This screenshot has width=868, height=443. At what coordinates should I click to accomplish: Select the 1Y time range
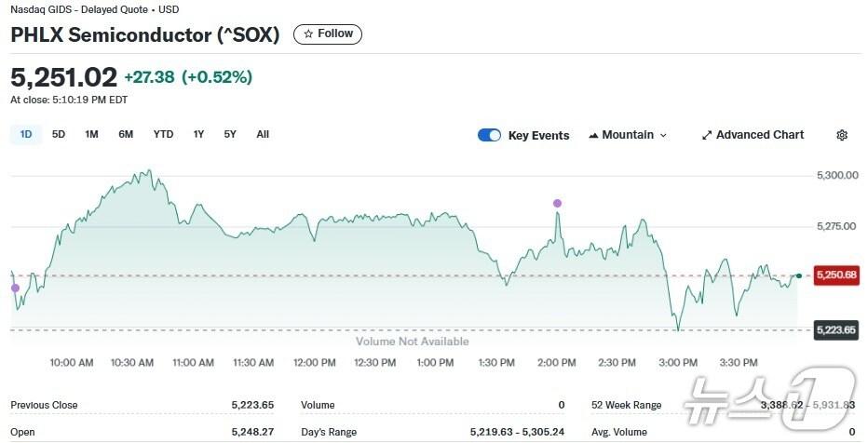point(198,134)
